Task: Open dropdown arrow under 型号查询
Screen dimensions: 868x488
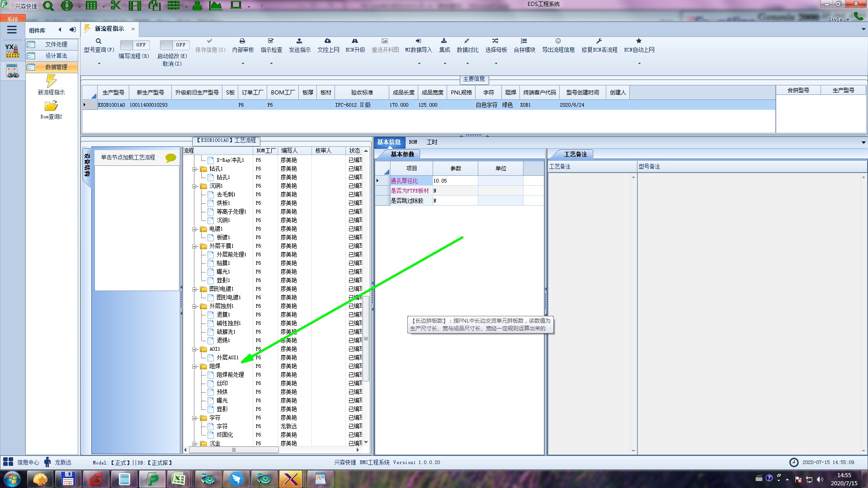Action: pyautogui.click(x=99, y=64)
